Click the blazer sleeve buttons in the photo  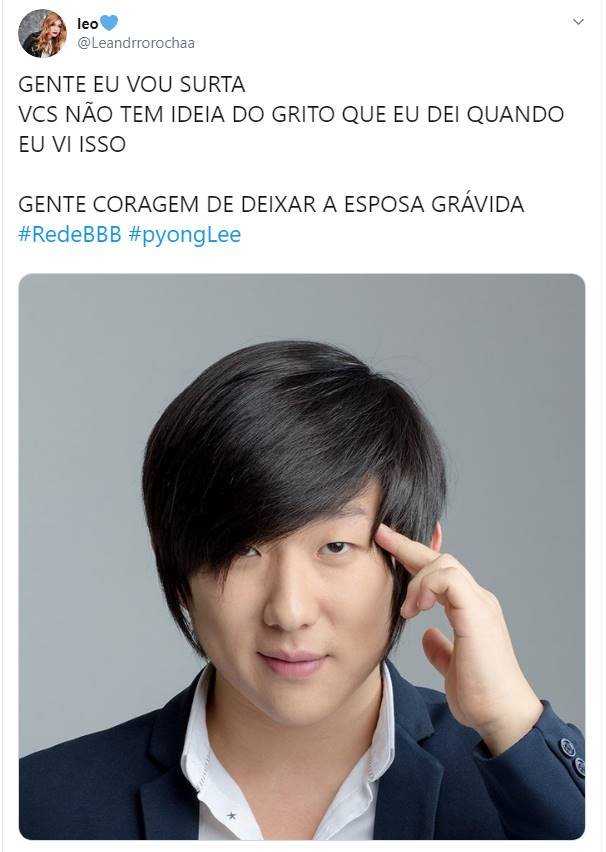click(x=571, y=756)
